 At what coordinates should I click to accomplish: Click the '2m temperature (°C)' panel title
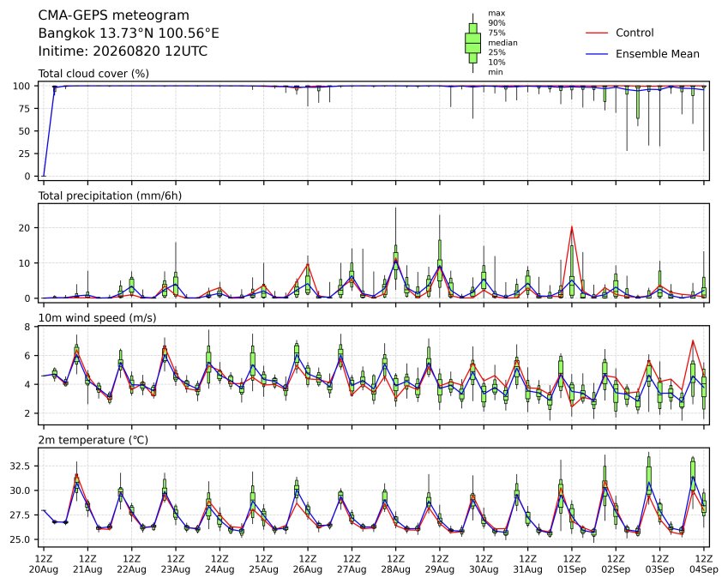coord(93,440)
